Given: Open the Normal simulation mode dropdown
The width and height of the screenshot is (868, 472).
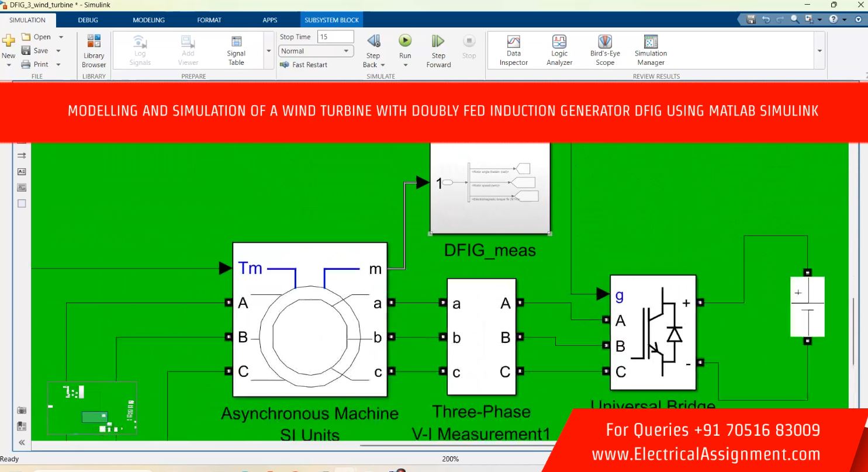Looking at the screenshot, I should (316, 51).
